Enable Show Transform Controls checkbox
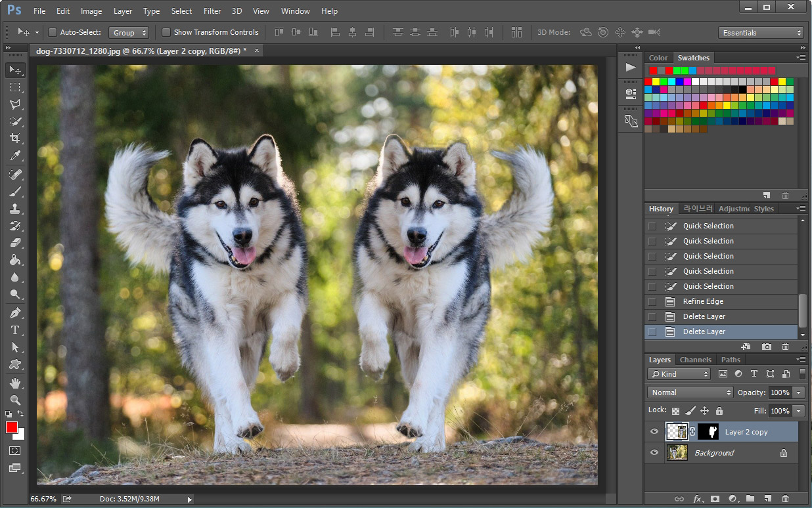This screenshot has height=508, width=812. pos(166,32)
